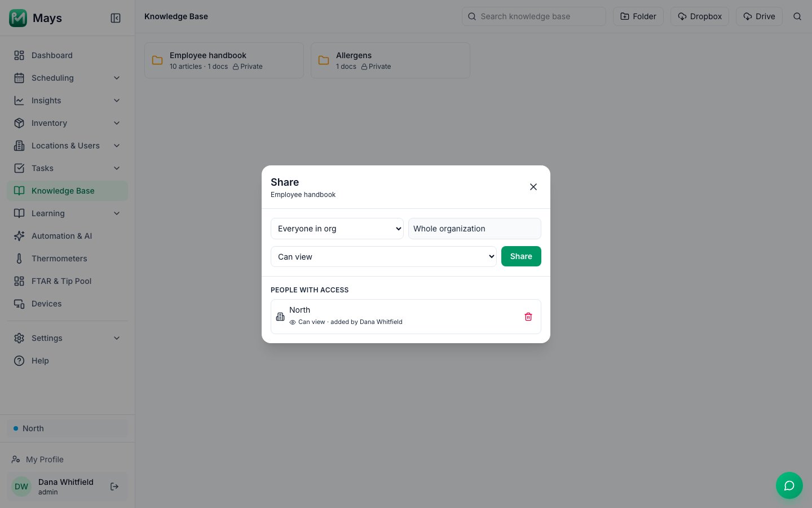
Task: Expand the Tasks submenu chevron
Action: point(117,168)
